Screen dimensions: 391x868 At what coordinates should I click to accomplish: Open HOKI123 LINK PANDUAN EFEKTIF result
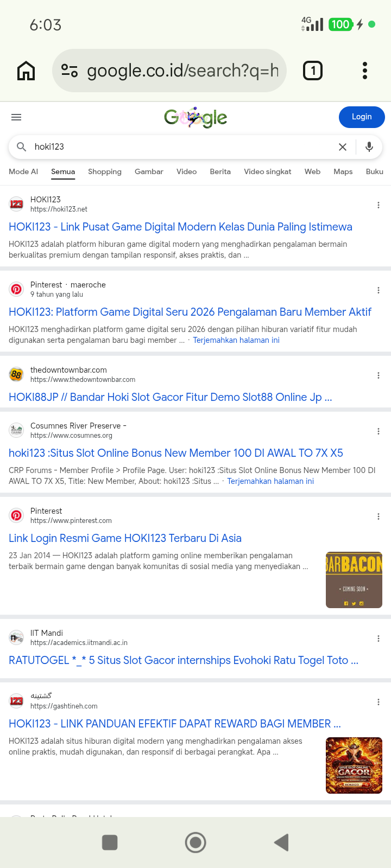(x=175, y=724)
